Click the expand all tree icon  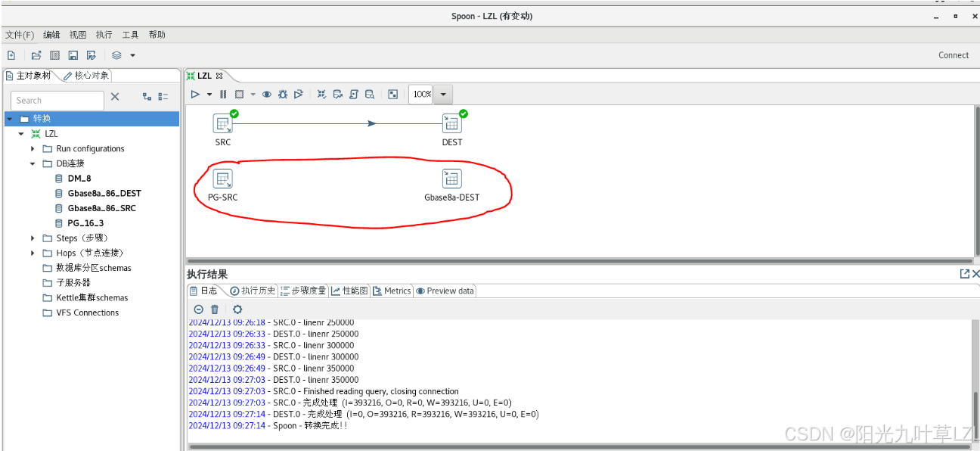pyautogui.click(x=147, y=97)
